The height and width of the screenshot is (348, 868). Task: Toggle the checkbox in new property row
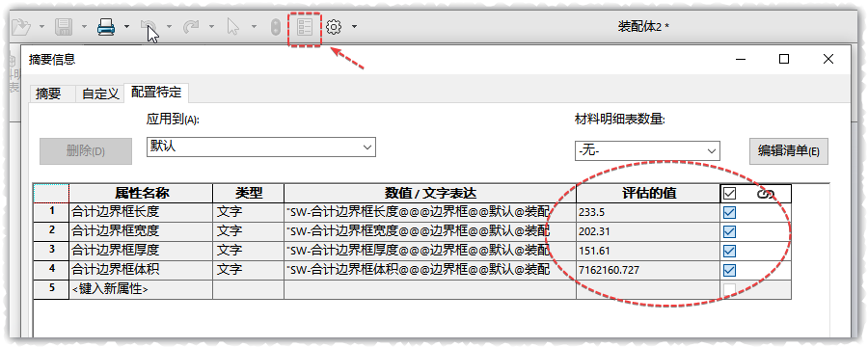(730, 289)
